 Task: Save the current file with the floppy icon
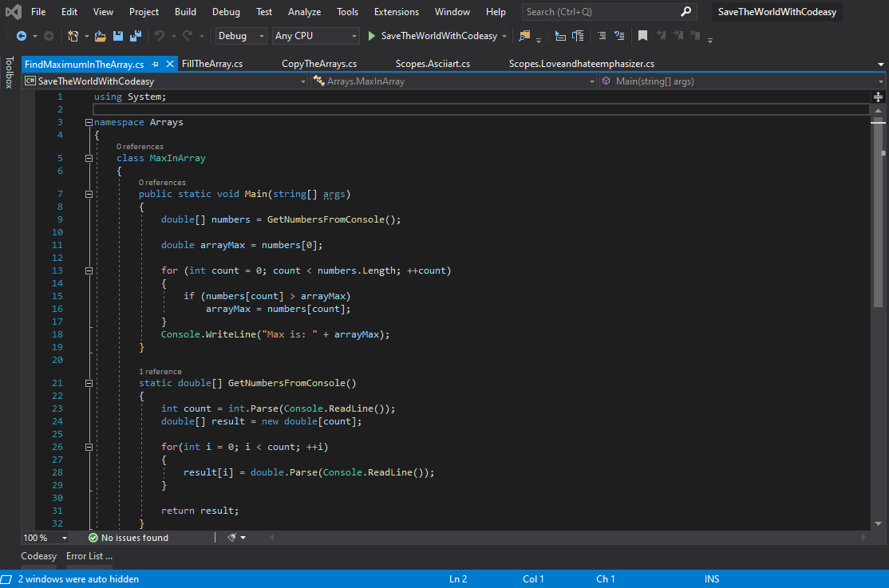118,36
